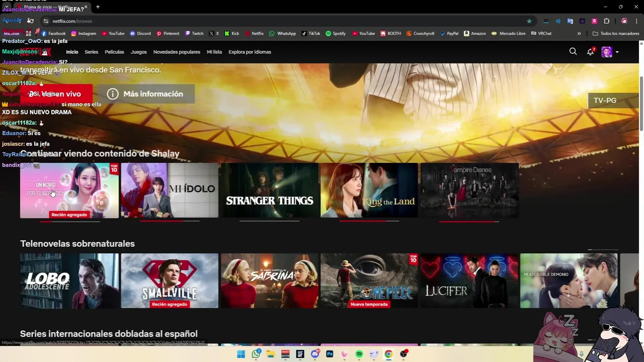Open the Amazon bookmark
Image resolution: width=644 pixels, height=362 pixels.
click(475, 34)
